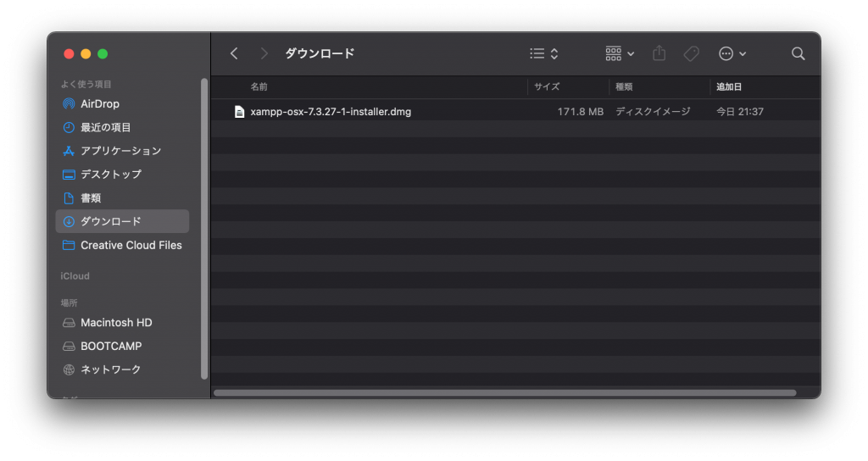Screen dimensions: 868x461
Task: Select the xampp-osx-7.3.27-1-installer.dmg file
Action: (x=331, y=111)
